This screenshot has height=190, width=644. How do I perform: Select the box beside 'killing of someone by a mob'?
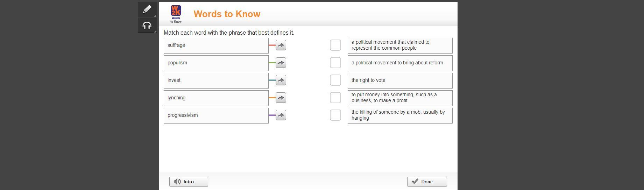335,115
